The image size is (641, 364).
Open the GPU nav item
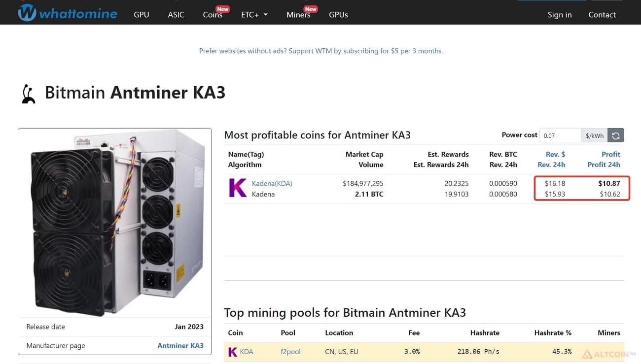tap(142, 15)
